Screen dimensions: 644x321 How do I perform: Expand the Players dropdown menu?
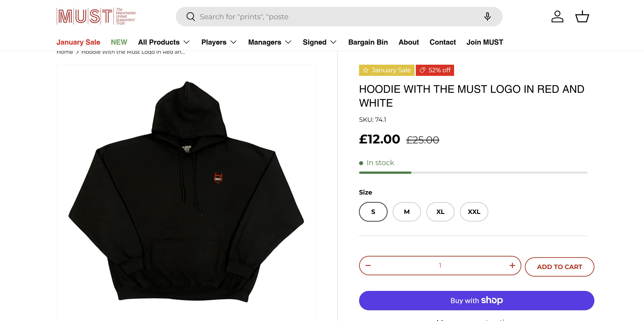[219, 42]
